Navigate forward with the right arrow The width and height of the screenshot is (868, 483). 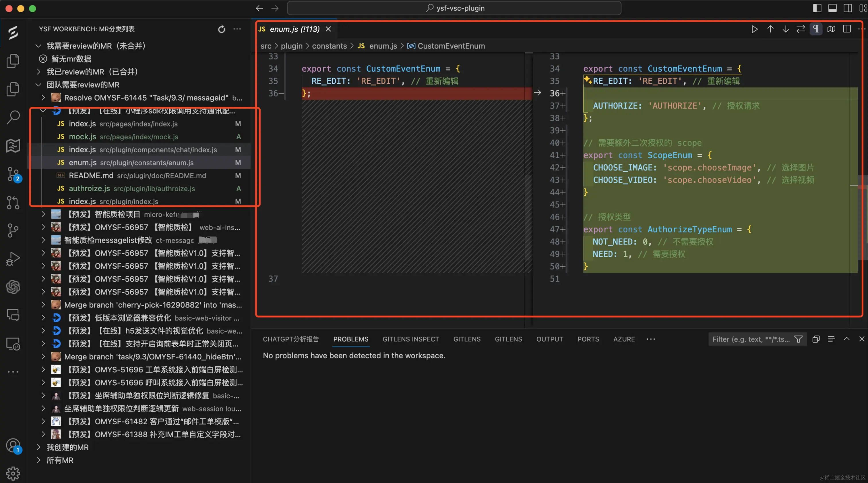(275, 8)
